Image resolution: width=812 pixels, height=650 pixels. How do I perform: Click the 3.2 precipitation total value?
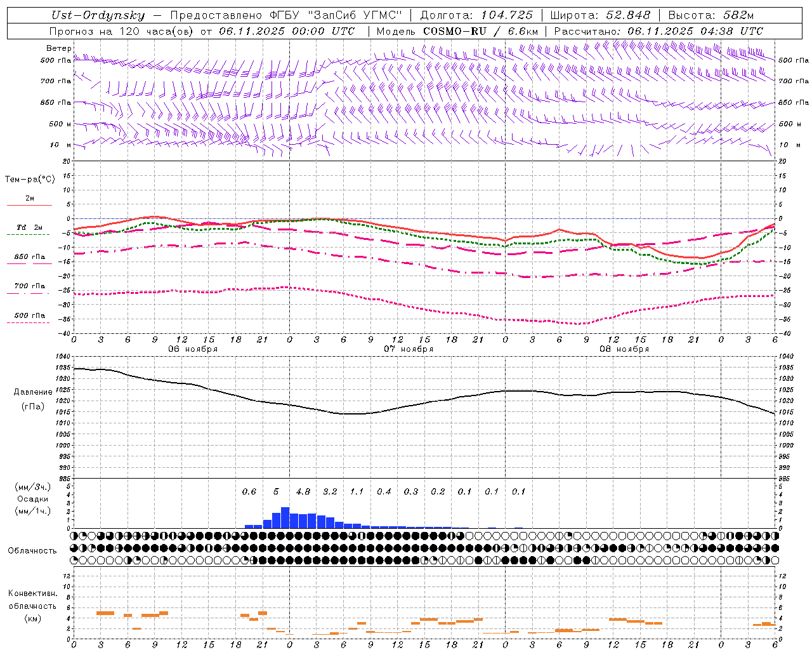pos(330,491)
